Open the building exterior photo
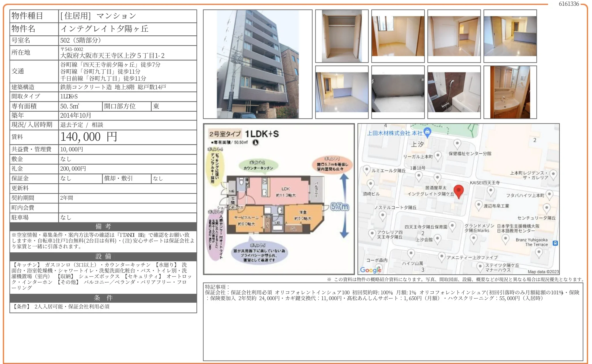Image resolution: width=592 pixels, height=364 pixels. [x=258, y=64]
